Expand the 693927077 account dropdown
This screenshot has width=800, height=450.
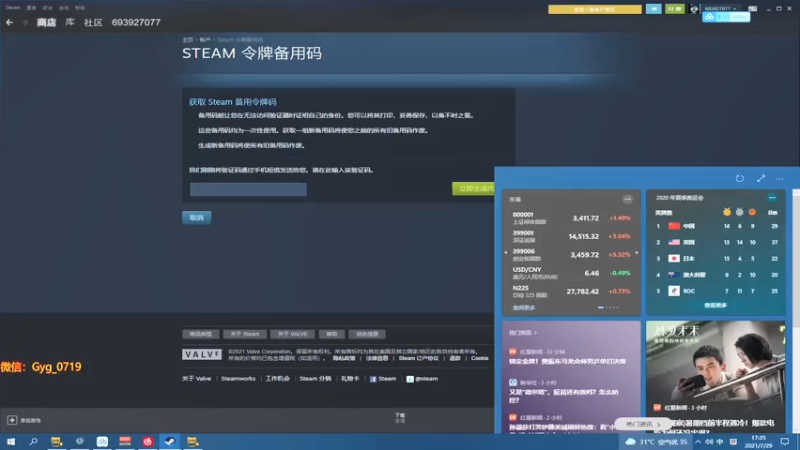pos(720,8)
